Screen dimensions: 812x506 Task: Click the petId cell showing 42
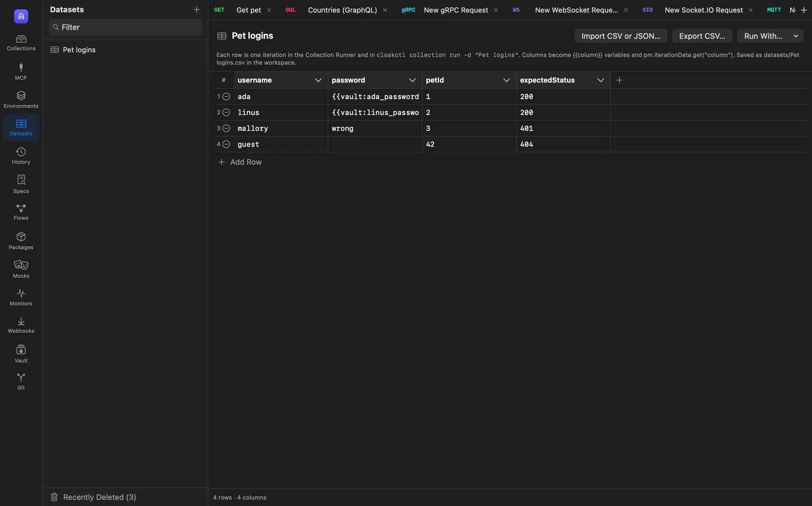pyautogui.click(x=469, y=144)
